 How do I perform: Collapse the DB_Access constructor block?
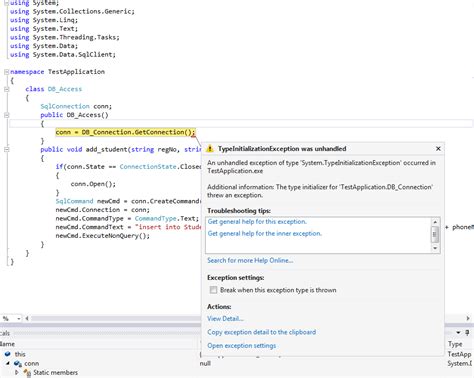[6, 115]
